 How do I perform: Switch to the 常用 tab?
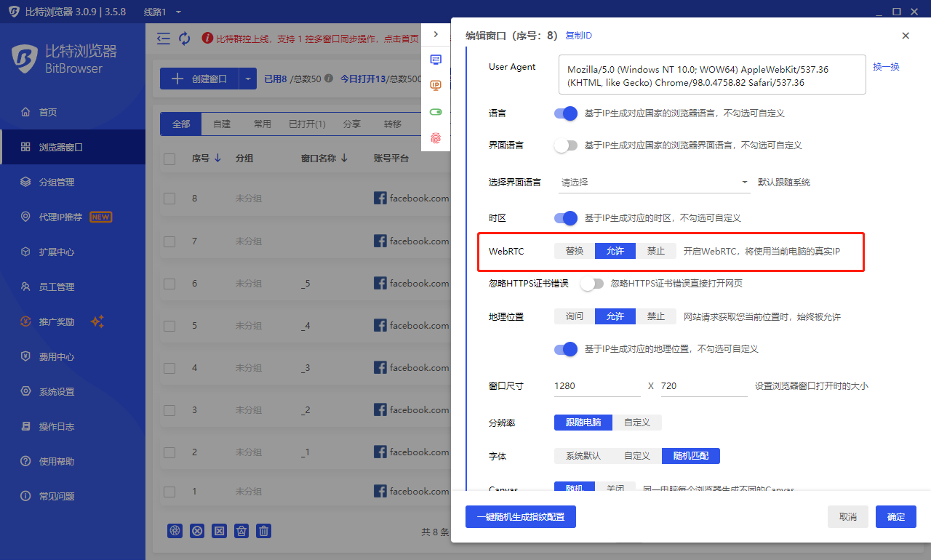tap(262, 124)
